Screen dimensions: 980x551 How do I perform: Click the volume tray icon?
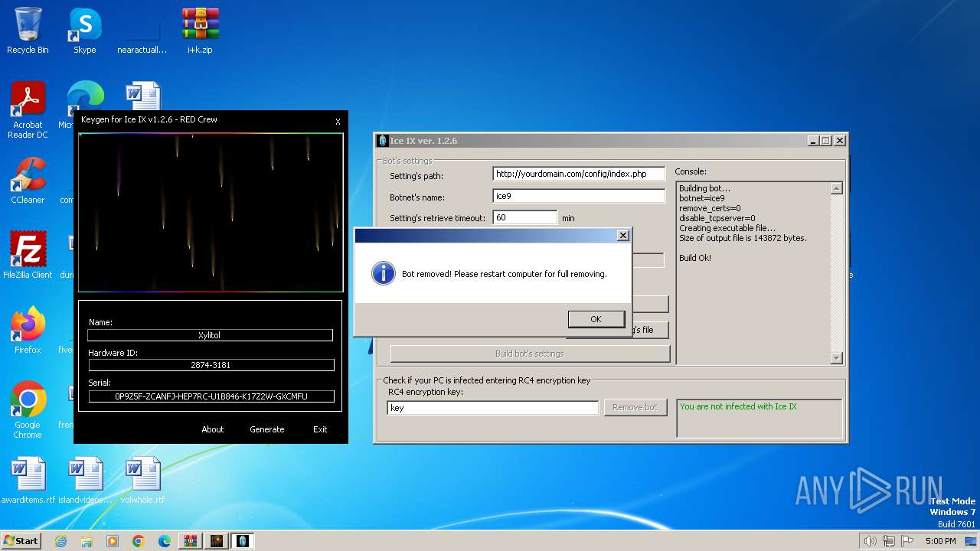point(871,541)
